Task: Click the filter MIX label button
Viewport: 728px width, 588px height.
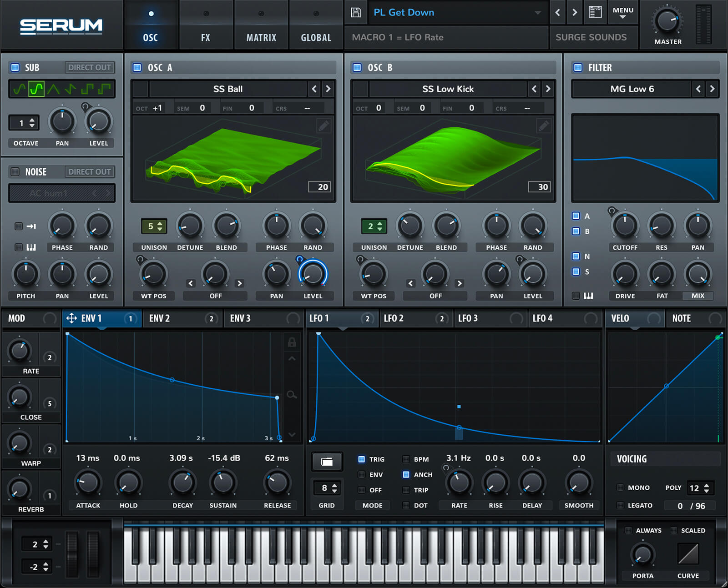Action: [698, 296]
